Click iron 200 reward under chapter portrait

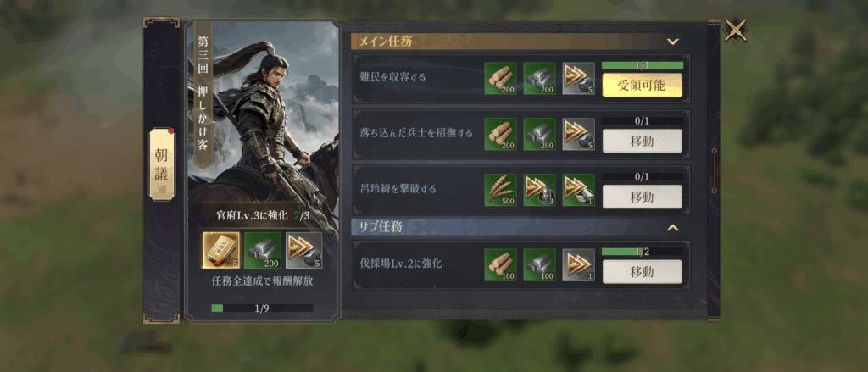263,250
